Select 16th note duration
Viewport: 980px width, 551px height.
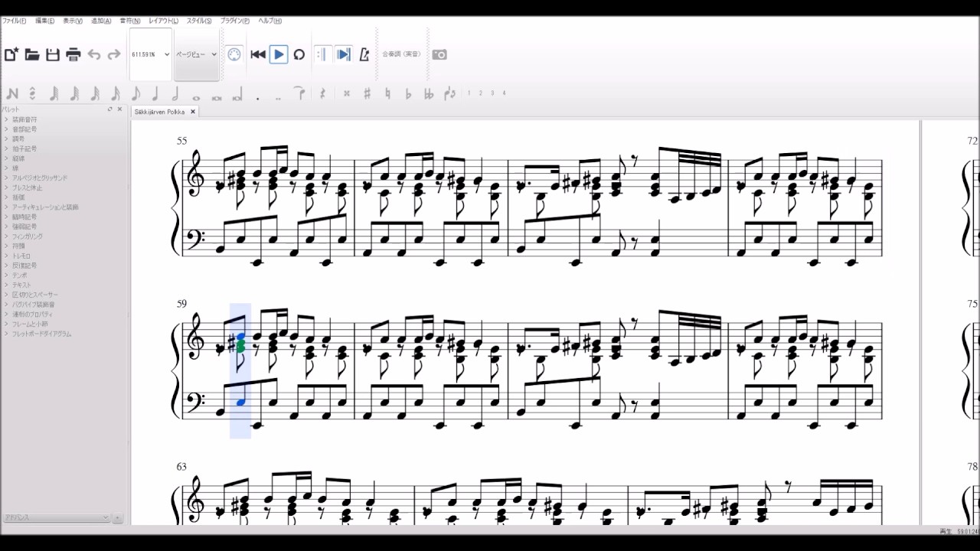[x=115, y=94]
